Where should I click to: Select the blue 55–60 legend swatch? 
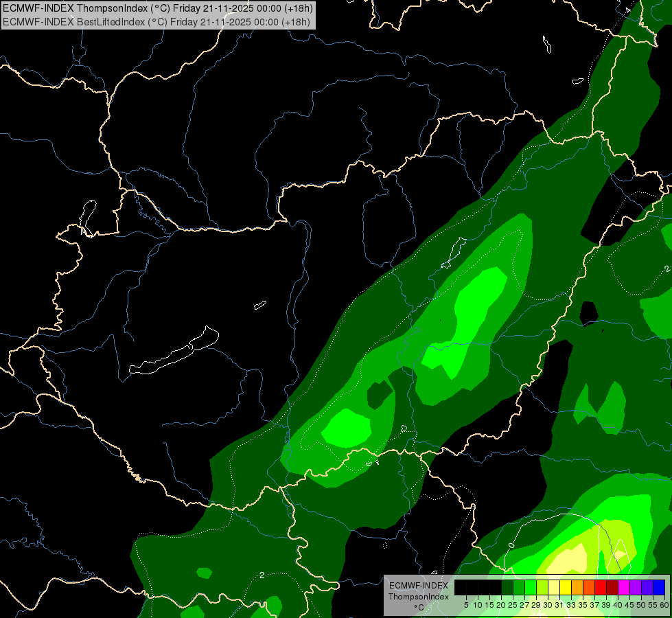pos(659,587)
